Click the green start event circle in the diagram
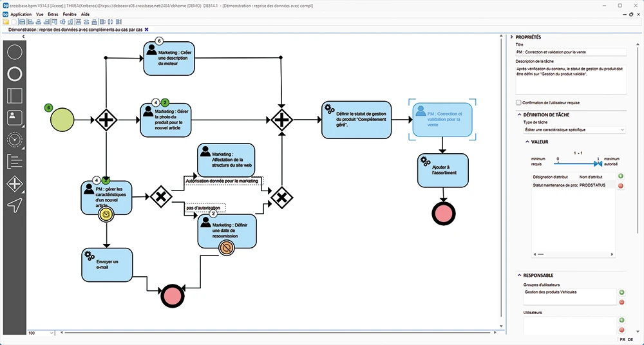 62,120
